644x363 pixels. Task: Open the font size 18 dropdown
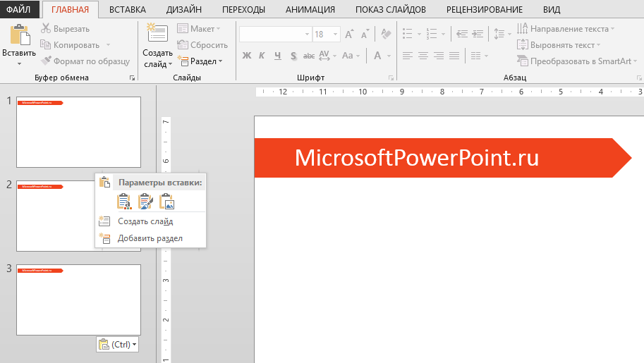(x=336, y=34)
